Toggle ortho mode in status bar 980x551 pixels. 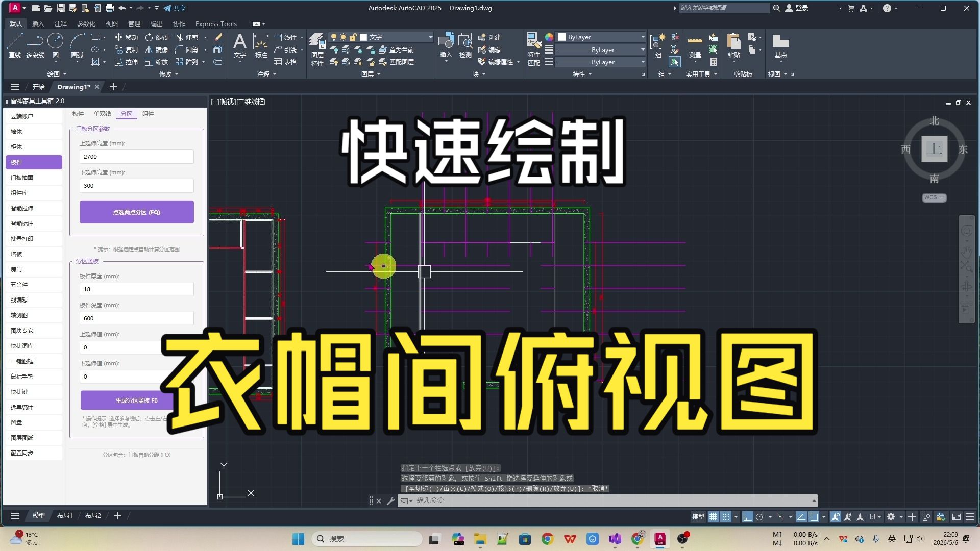[747, 517]
